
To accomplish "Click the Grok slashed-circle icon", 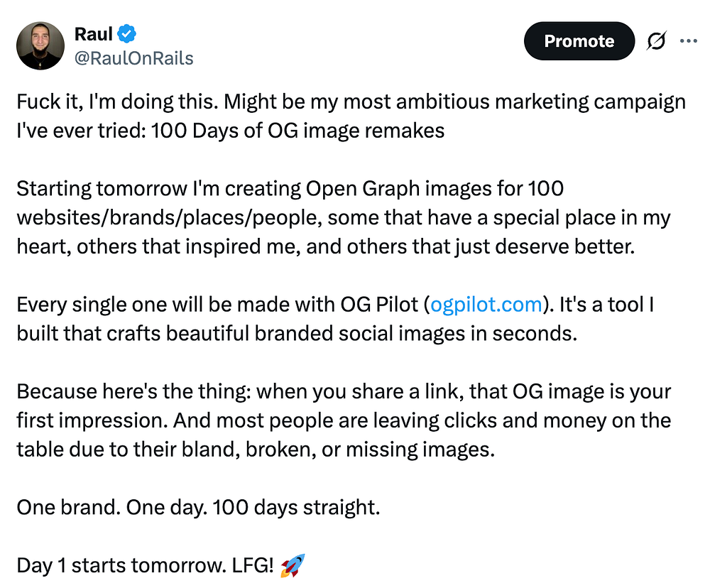I will pos(657,42).
